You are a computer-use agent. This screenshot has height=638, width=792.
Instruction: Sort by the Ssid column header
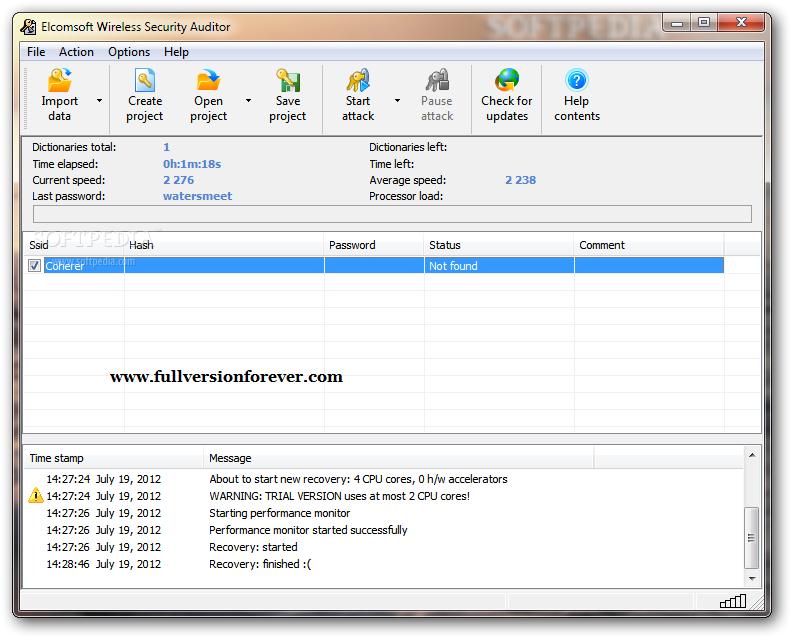(73, 245)
